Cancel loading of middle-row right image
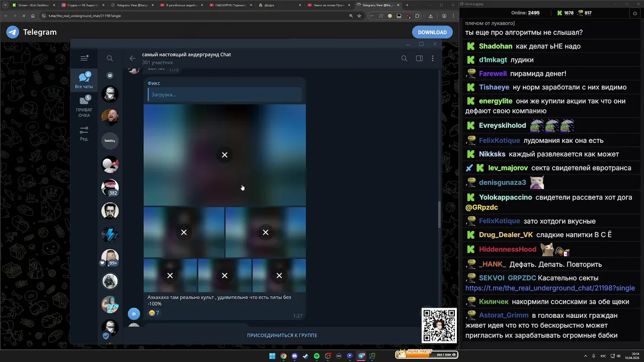The width and height of the screenshot is (644, 362). point(266,232)
